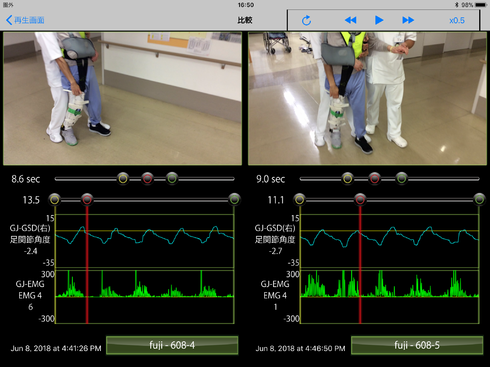This screenshot has height=367, width=490.
Task: Tap the Bluetooth icon in status bar
Action: [457, 5]
